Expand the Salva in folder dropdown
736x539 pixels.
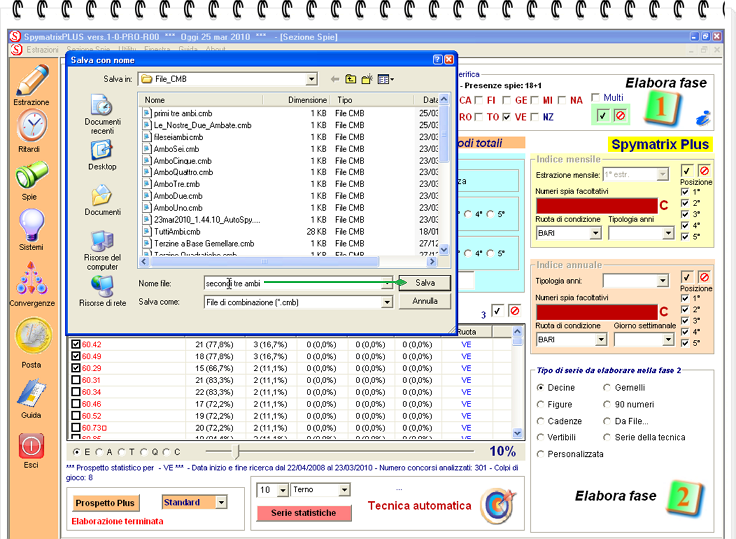(x=312, y=79)
